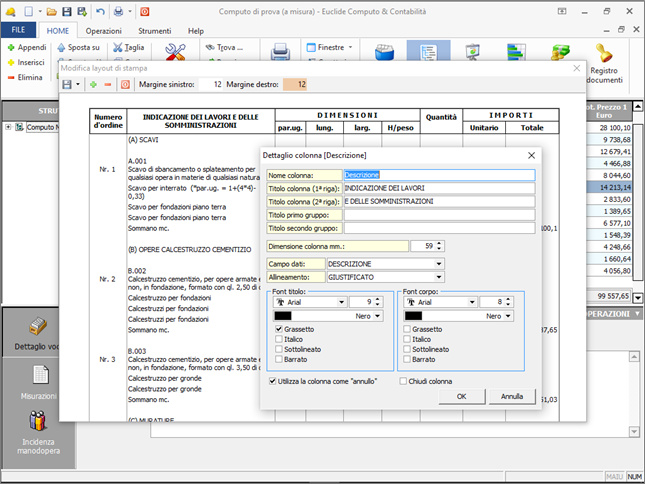
Task: Click the Registro documenti stamp icon
Action: pos(604,52)
